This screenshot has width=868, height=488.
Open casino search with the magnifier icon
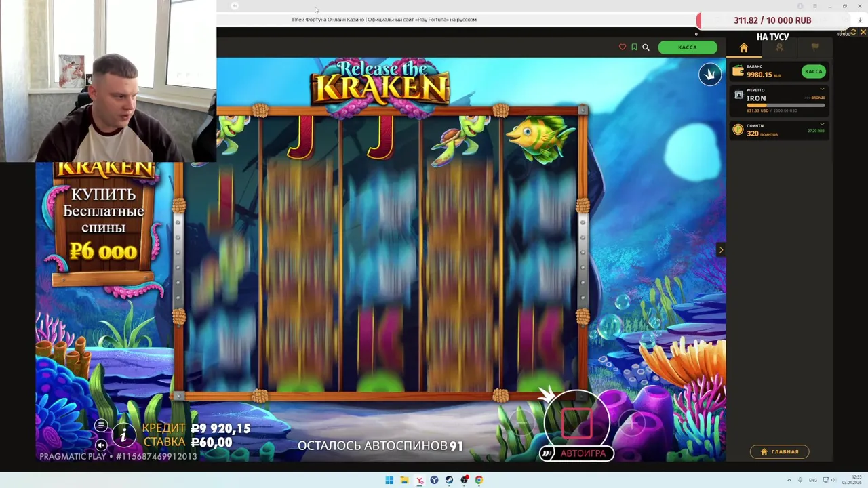pyautogui.click(x=646, y=47)
